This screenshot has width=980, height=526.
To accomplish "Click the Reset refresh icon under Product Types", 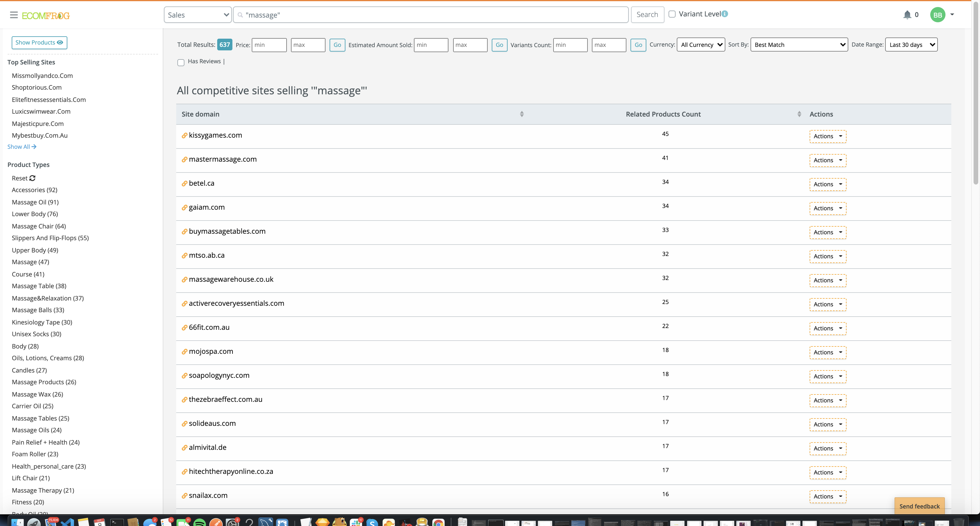I will 32,178.
